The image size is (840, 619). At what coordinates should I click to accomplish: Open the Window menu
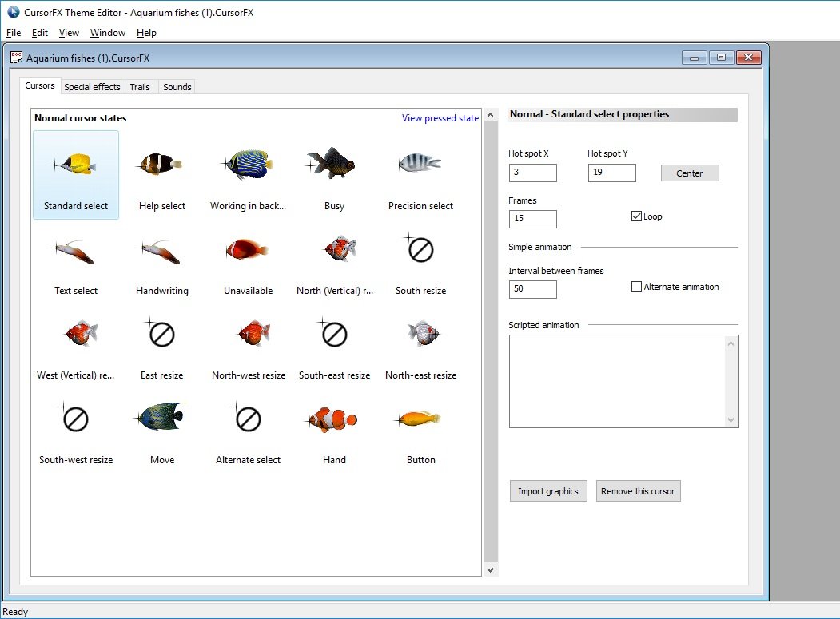[x=108, y=33]
